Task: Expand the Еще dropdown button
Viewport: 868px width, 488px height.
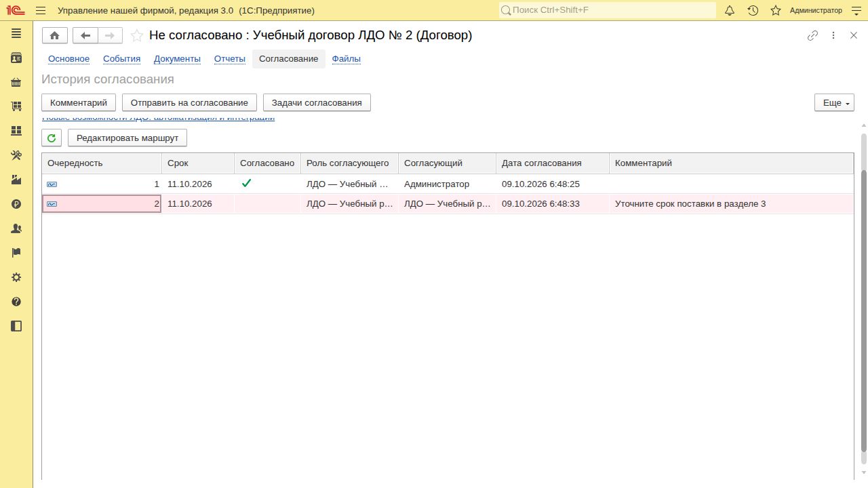Action: pos(834,102)
